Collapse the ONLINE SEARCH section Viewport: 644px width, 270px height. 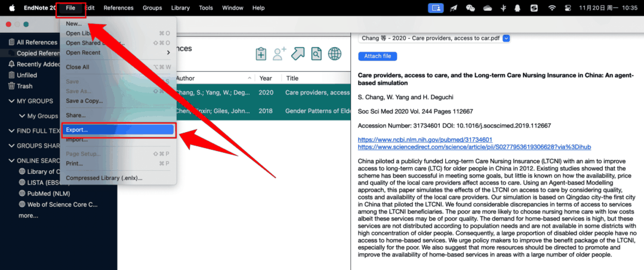11,161
